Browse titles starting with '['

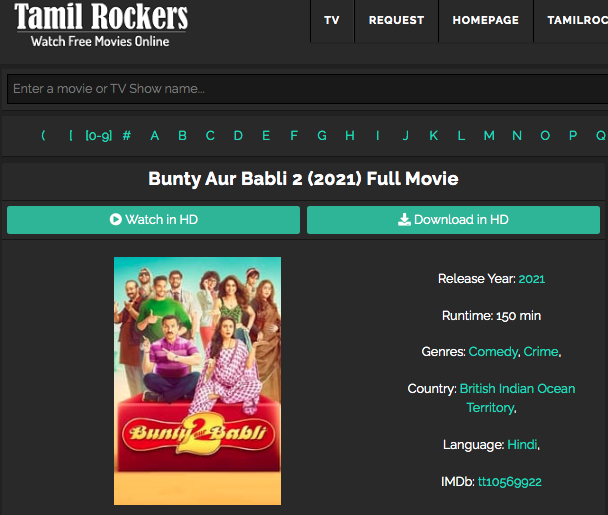tap(71, 136)
